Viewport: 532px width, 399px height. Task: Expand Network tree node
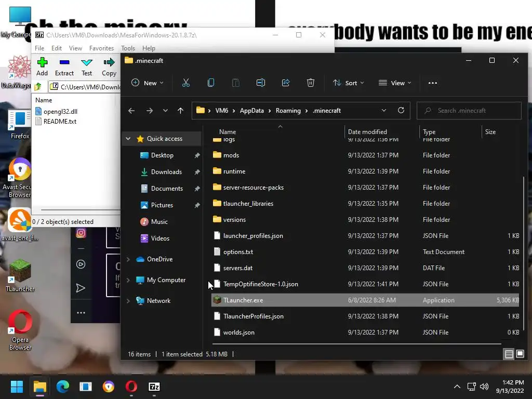128,301
